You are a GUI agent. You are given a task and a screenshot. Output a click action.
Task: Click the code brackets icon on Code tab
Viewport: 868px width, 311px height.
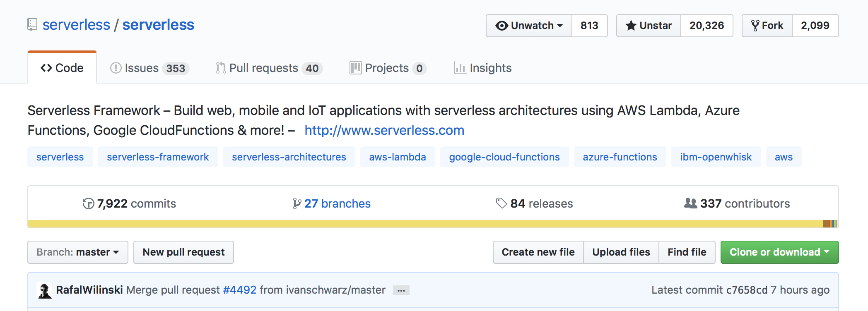46,68
